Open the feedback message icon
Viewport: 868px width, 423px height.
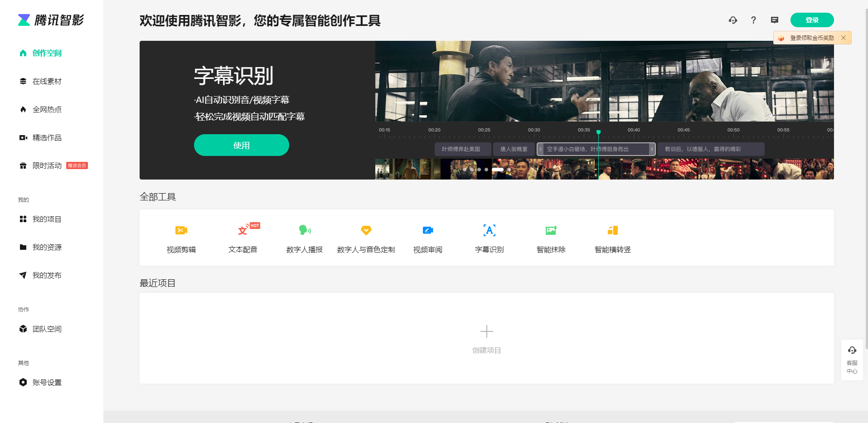[x=774, y=20]
